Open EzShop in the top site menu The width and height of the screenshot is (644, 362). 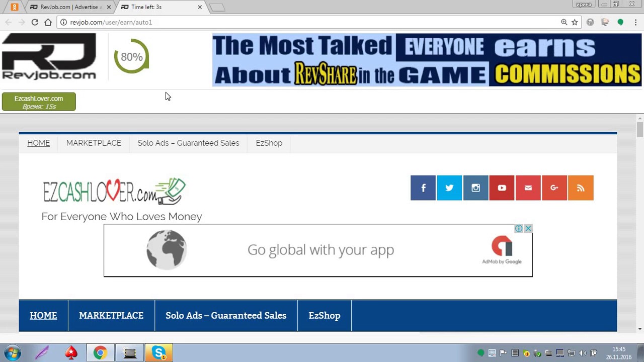point(269,143)
